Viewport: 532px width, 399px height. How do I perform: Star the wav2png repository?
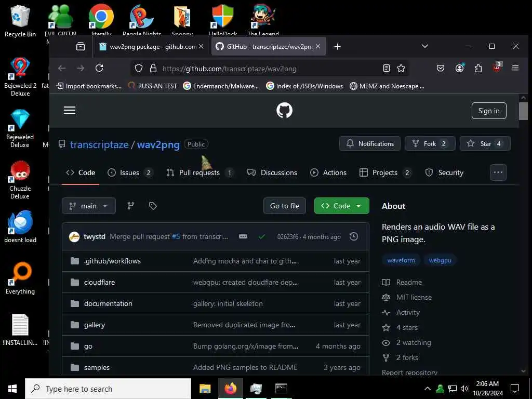[x=485, y=143]
